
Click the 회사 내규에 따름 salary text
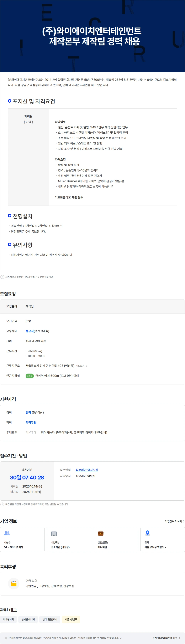[x=36, y=341]
